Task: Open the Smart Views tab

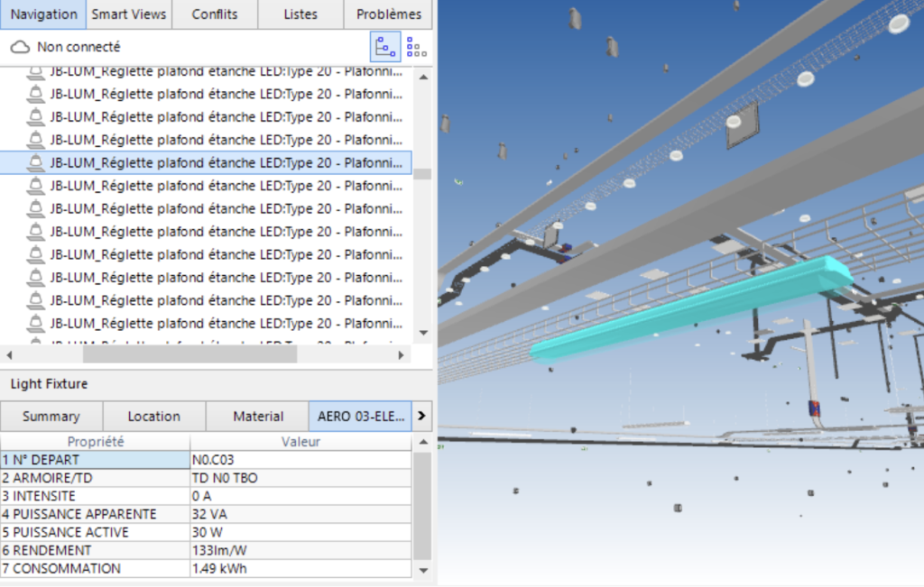Action: click(x=131, y=14)
